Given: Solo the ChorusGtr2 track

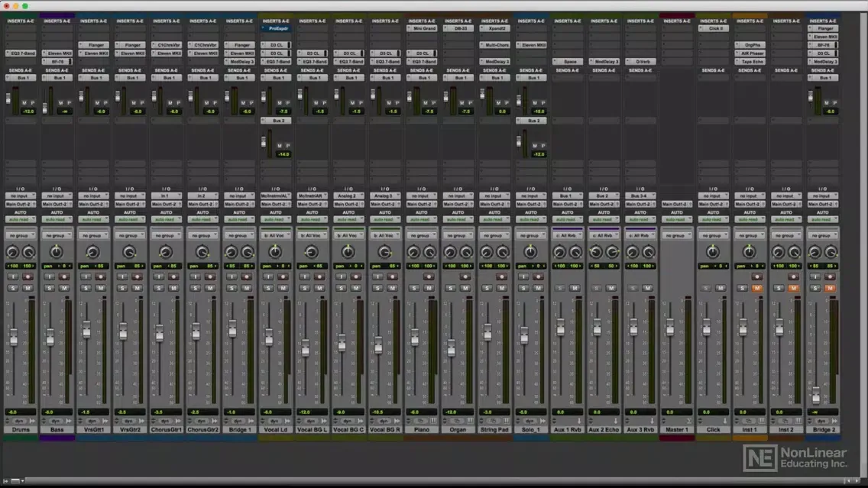Looking at the screenshot, I should tap(196, 288).
